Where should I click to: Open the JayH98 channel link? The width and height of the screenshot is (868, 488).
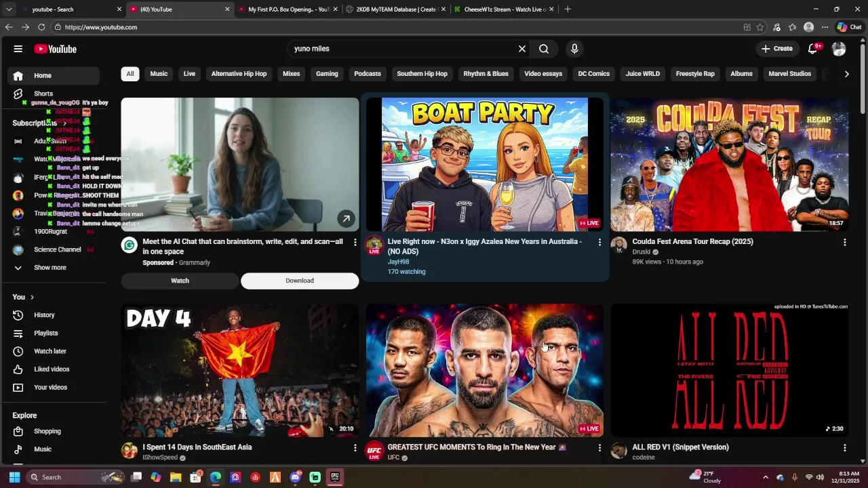click(x=398, y=262)
